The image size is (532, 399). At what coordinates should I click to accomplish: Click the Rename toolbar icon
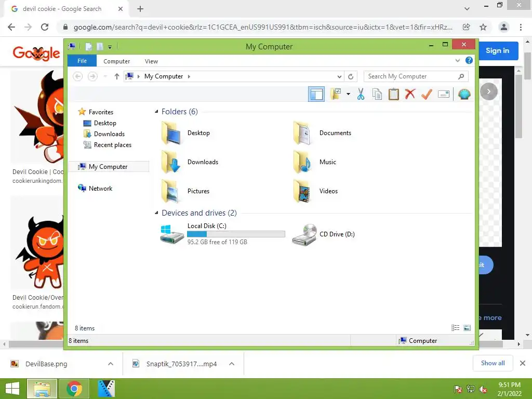(x=444, y=94)
